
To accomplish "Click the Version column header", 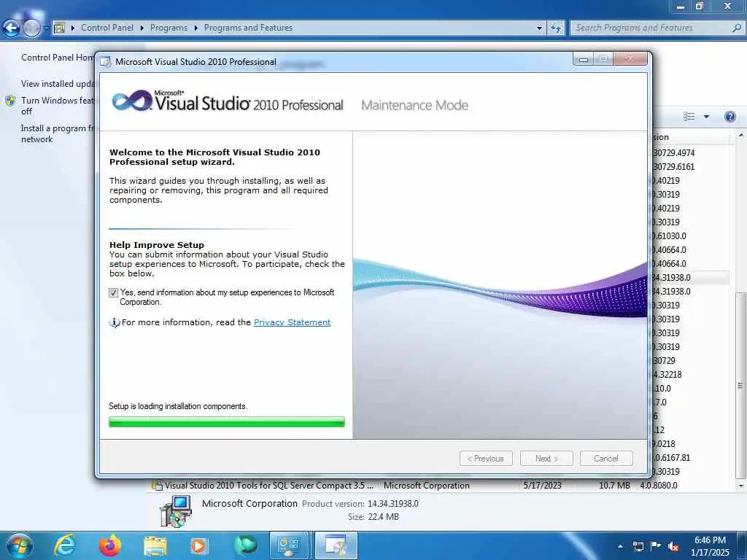I will 690,137.
